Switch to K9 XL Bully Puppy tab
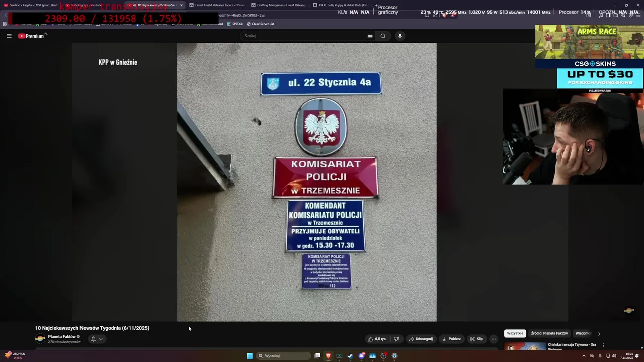 click(340, 5)
